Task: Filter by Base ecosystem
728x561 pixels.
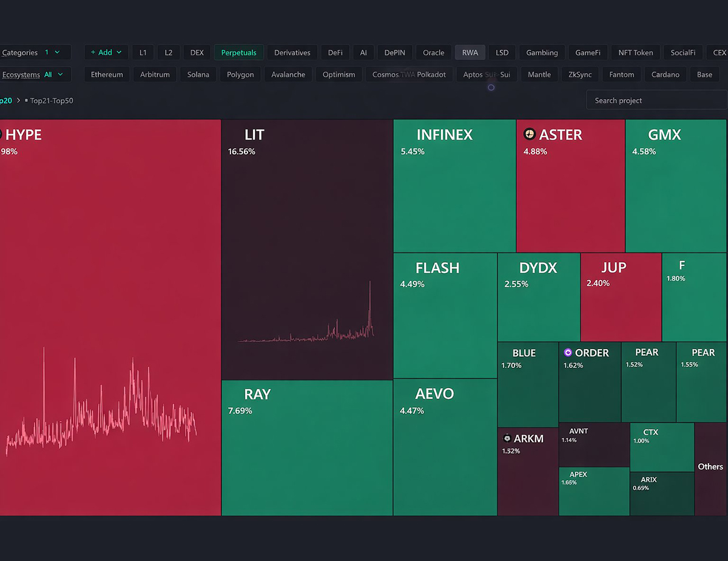Action: (x=705, y=75)
